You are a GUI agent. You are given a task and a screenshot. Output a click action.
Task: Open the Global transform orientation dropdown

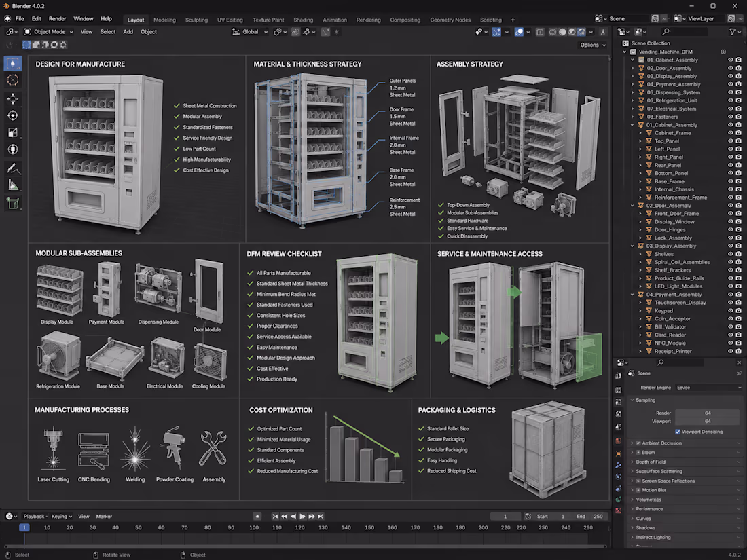pyautogui.click(x=250, y=32)
